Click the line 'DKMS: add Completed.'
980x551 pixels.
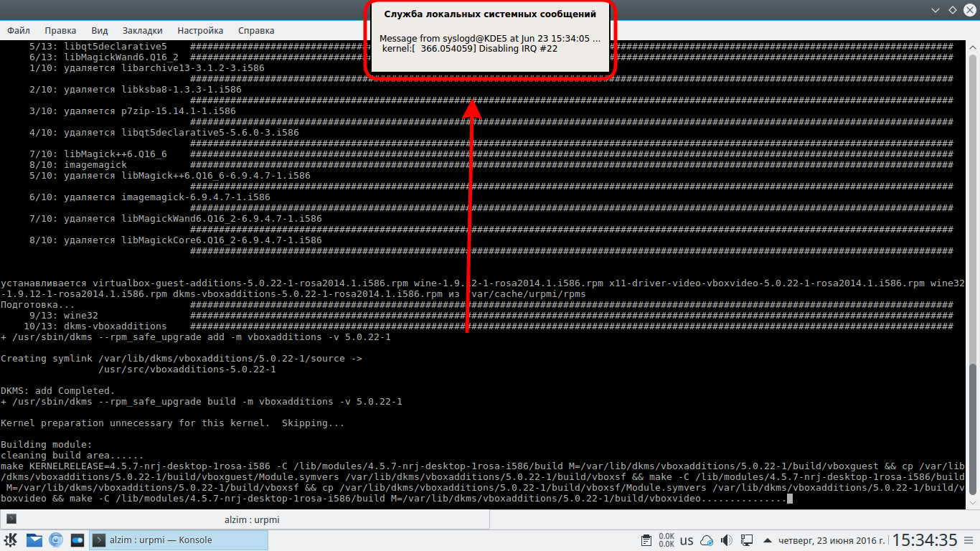pos(58,391)
